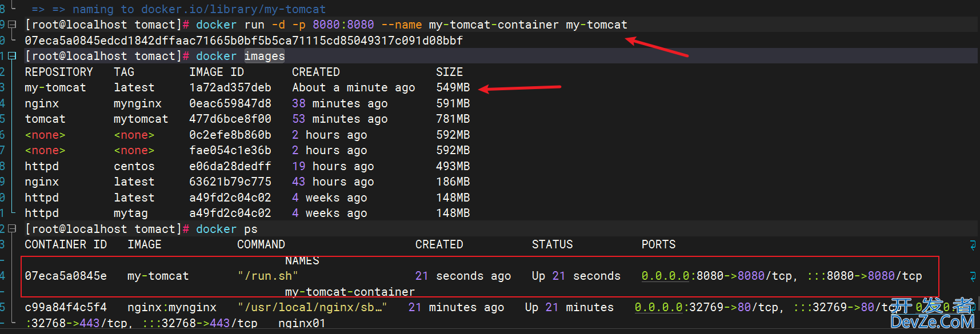Click the NAMES column header
This screenshot has width=980, height=334.
[302, 260]
